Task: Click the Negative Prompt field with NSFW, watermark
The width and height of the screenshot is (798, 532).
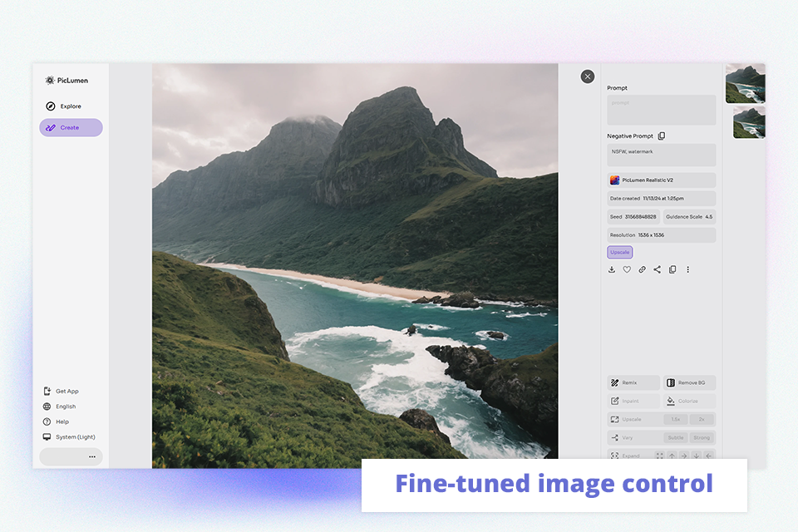Action: click(661, 155)
